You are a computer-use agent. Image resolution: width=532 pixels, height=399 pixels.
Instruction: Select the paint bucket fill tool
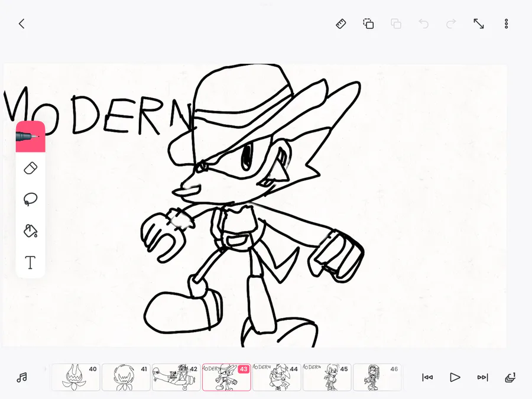coord(31,231)
